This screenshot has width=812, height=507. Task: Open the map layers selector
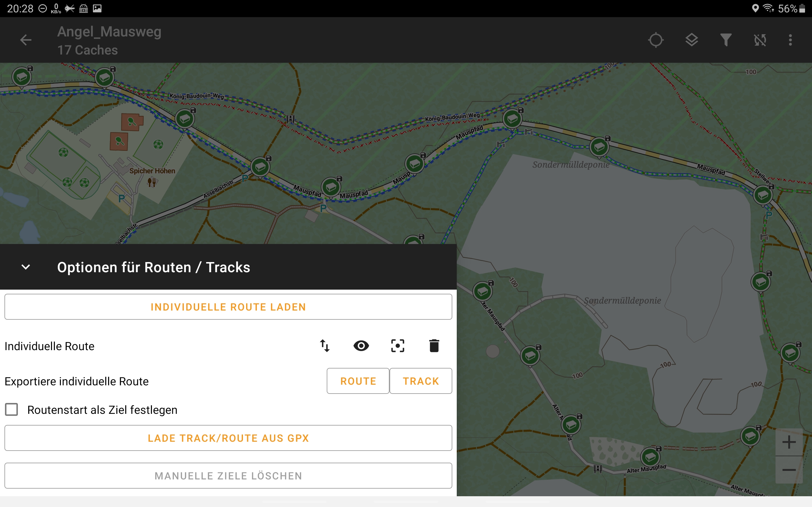coord(691,40)
